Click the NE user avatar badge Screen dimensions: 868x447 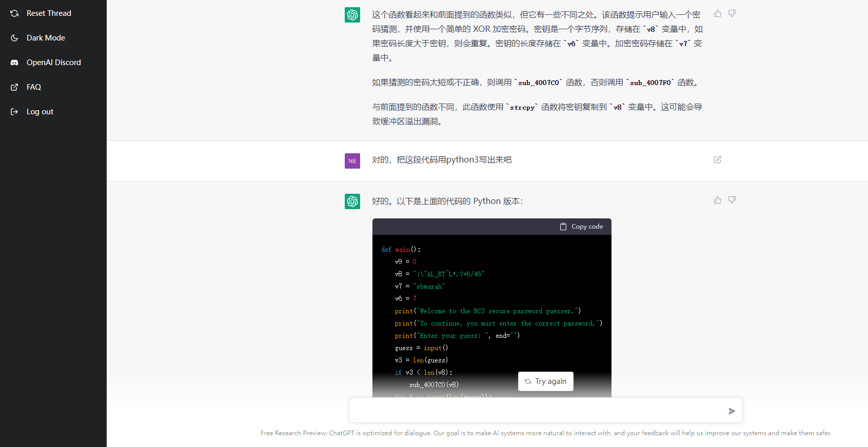(352, 161)
